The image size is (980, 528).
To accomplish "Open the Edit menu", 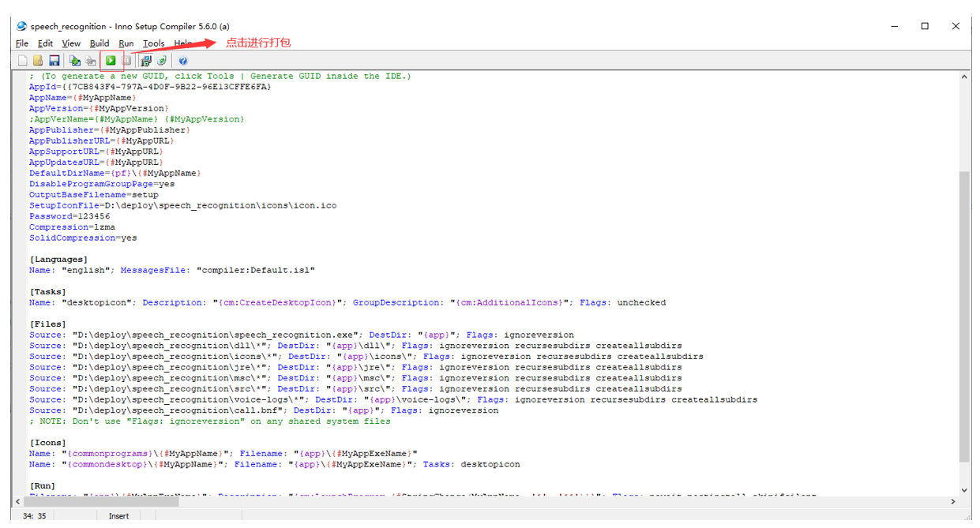I will [x=46, y=43].
